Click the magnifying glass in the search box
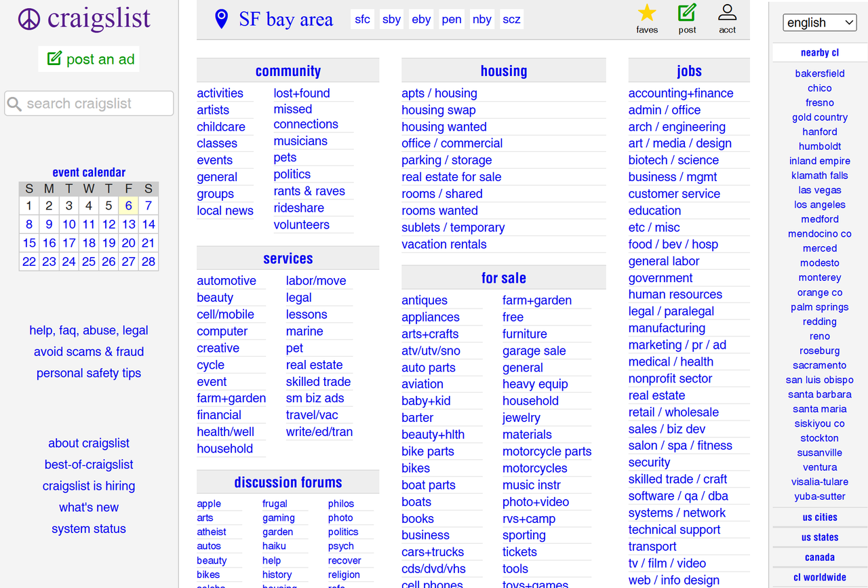The image size is (868, 588). point(15,103)
